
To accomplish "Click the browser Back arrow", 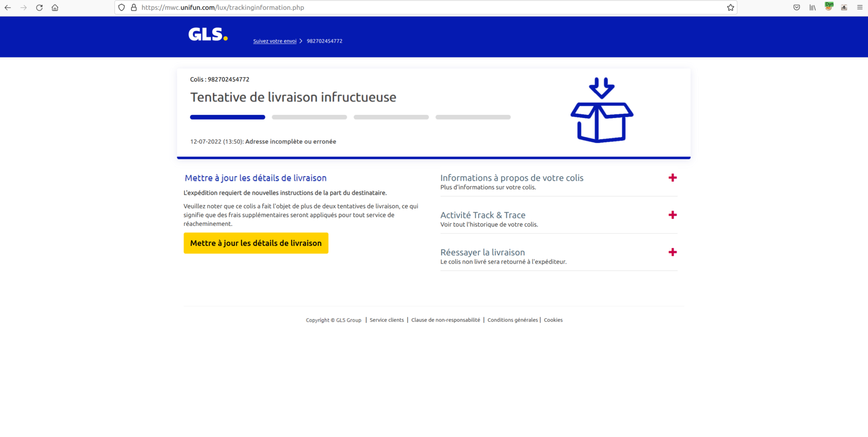I will (x=8, y=8).
